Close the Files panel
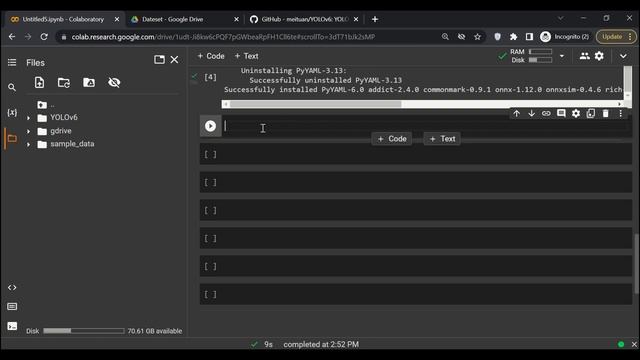Viewport: 640px width, 360px height. coord(174,60)
